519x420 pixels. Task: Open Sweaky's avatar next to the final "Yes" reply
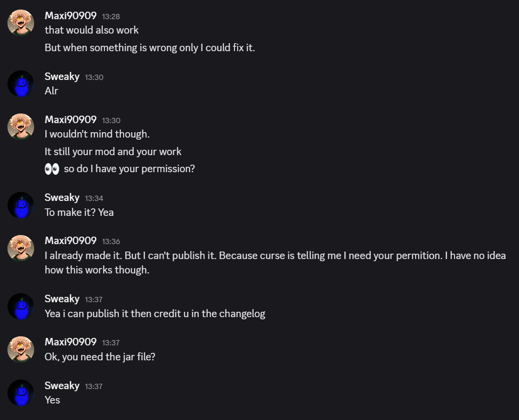click(21, 393)
